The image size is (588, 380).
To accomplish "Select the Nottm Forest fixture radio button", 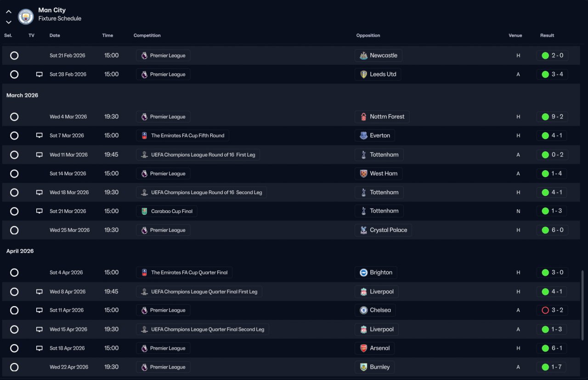I will click(x=14, y=117).
